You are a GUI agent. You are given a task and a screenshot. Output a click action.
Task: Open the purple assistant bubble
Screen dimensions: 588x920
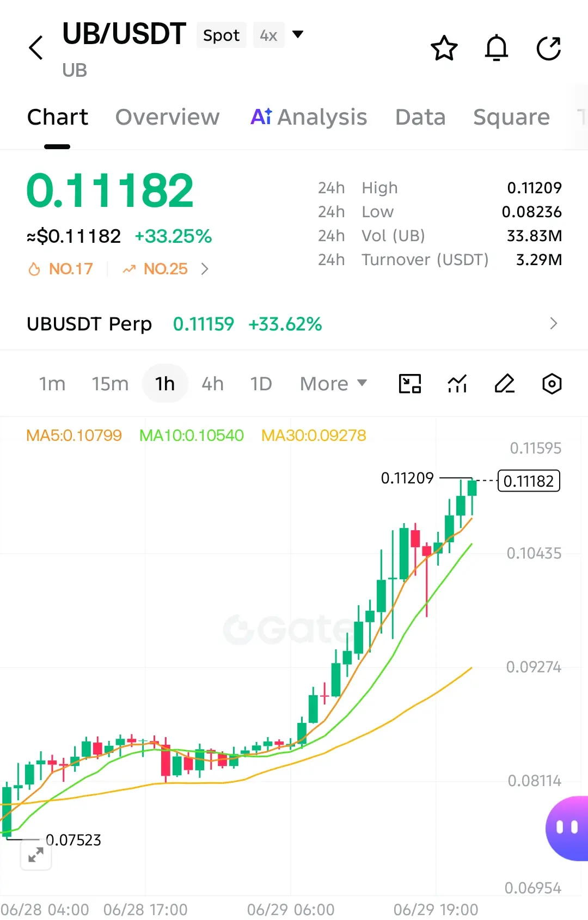(x=567, y=828)
